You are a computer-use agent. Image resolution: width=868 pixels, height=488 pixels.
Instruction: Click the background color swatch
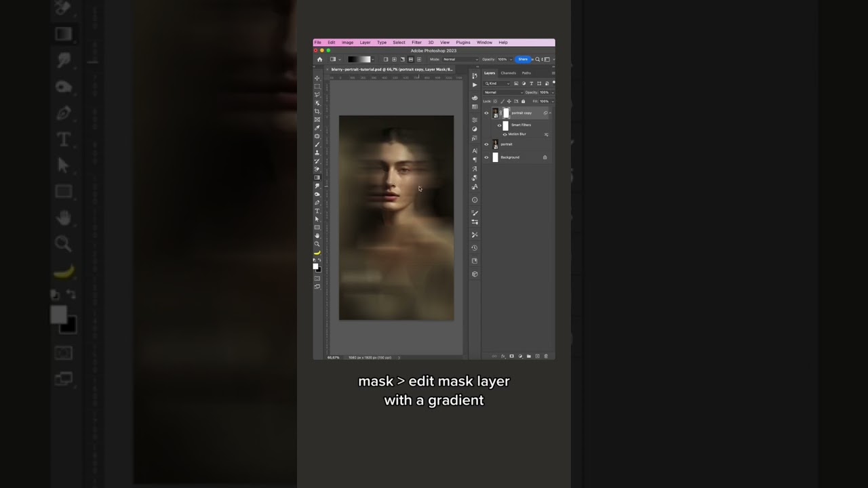pos(319,270)
